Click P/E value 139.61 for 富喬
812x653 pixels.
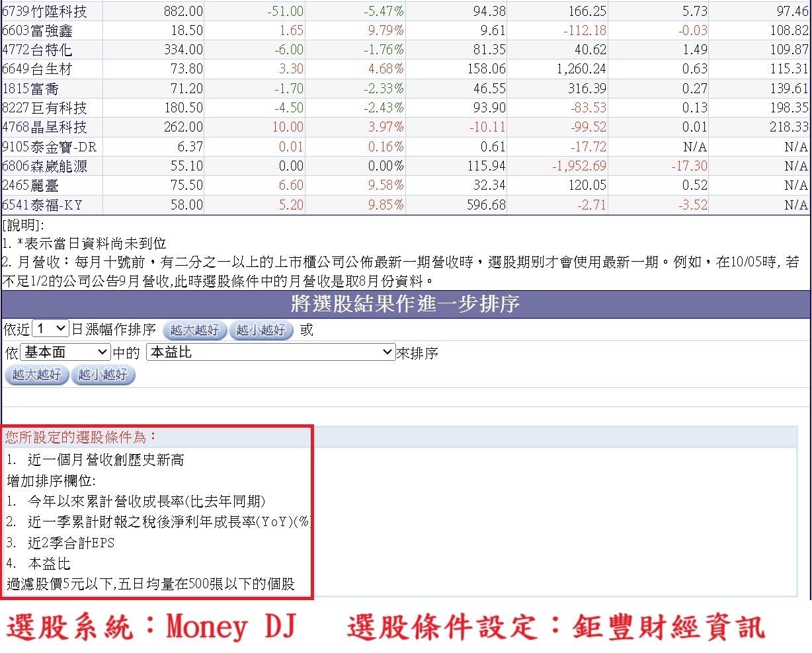789,89
